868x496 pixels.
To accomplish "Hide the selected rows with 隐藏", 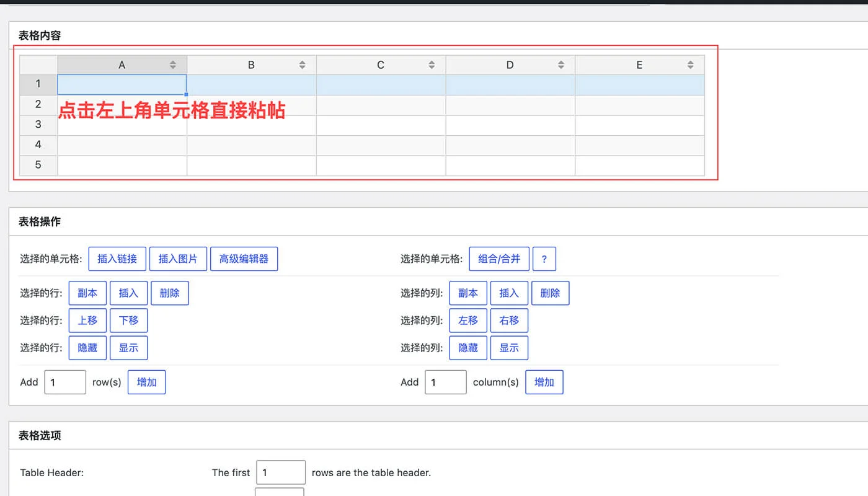I will click(x=87, y=348).
